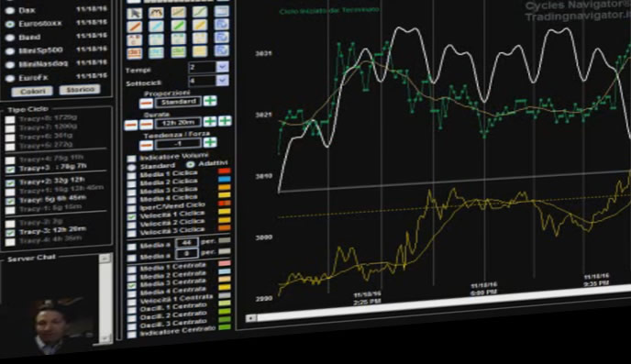Uncheck the Tracy+2 32g 12h cycle checkbox
This screenshot has width=631, height=364.
(10, 183)
